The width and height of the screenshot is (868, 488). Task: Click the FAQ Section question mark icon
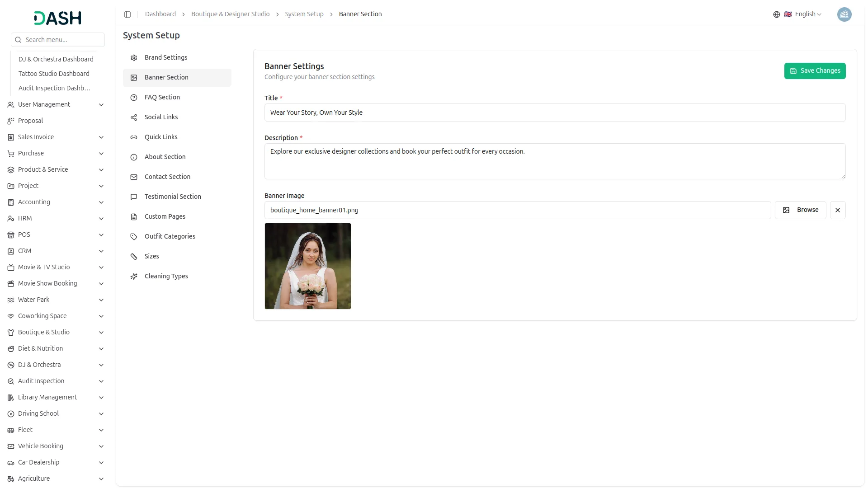(x=134, y=98)
